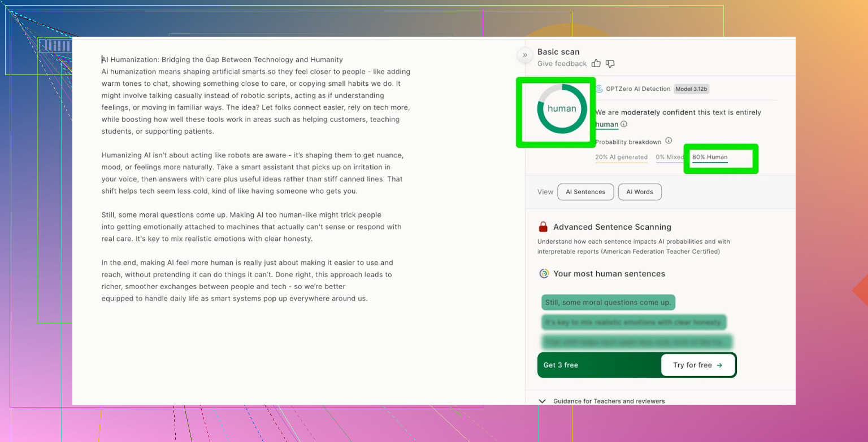This screenshot has width=868, height=442.
Task: Click the icon beside Your most human sentences
Action: point(544,274)
